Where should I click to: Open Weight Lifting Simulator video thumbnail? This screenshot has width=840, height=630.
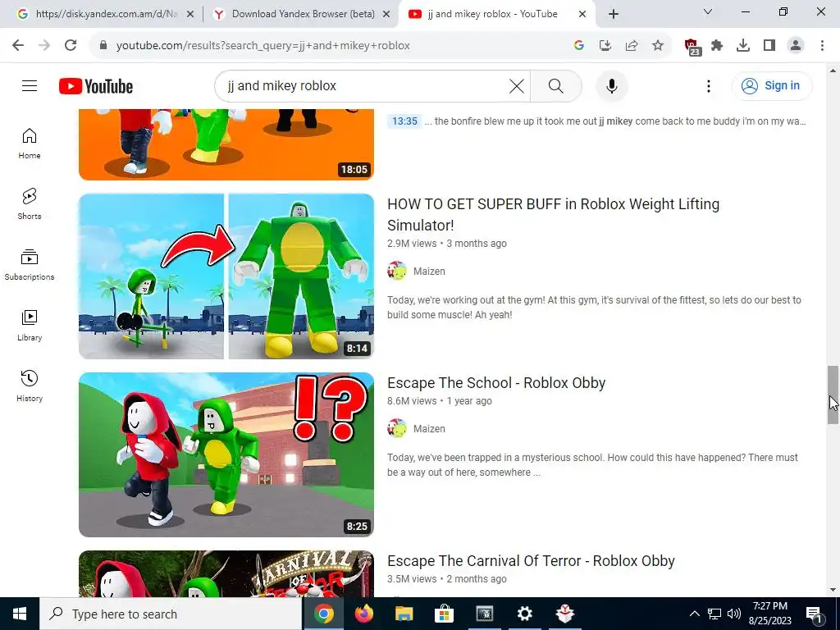point(226,276)
